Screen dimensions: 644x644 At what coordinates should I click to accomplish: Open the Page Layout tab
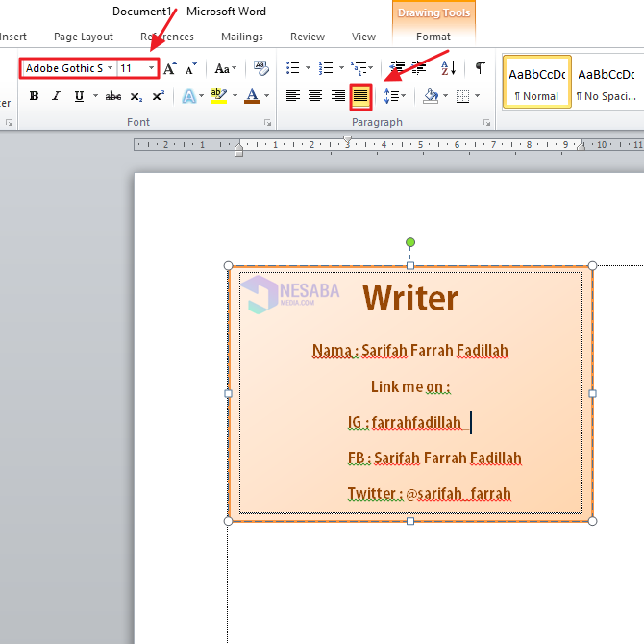tap(84, 37)
